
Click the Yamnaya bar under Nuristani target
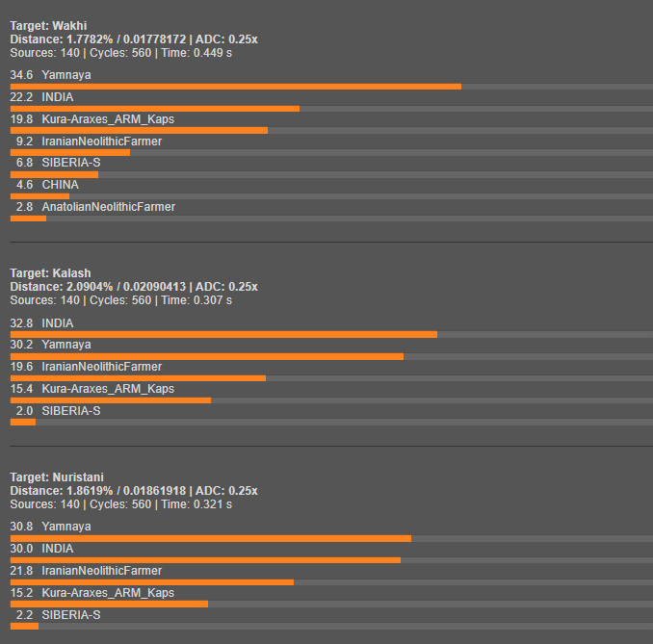coord(210,538)
